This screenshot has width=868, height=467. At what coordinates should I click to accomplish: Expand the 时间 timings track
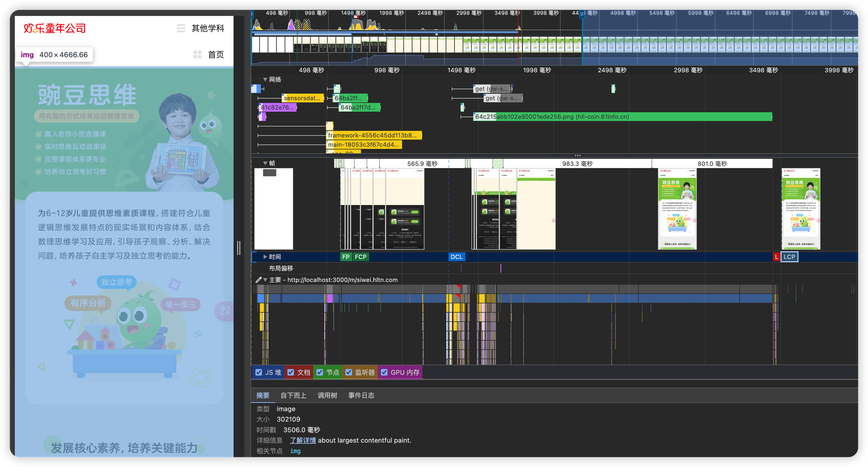pyautogui.click(x=265, y=257)
